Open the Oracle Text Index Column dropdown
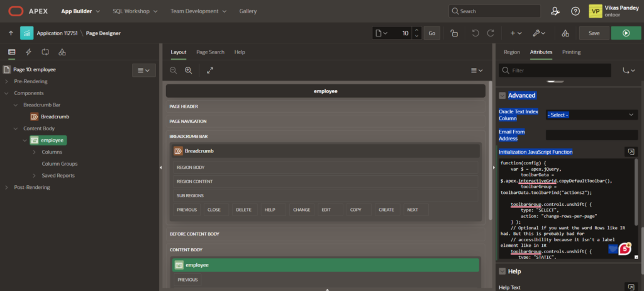 592,115
